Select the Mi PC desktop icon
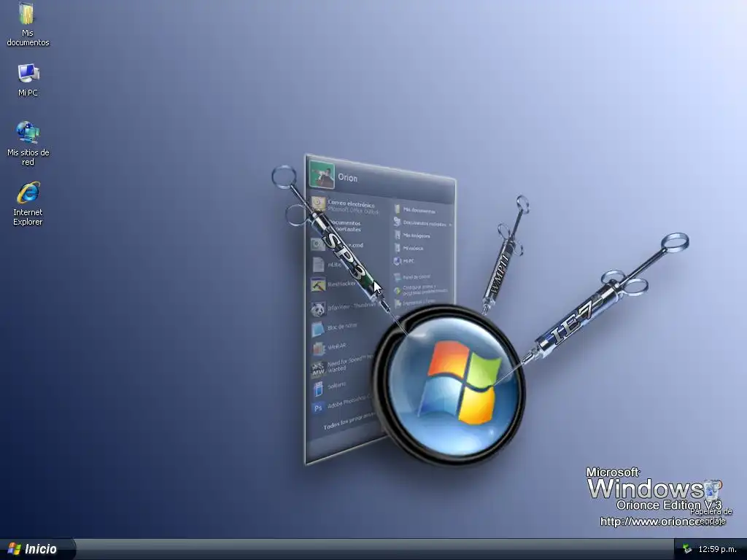Screen dimensions: 747x560 (x=28, y=79)
